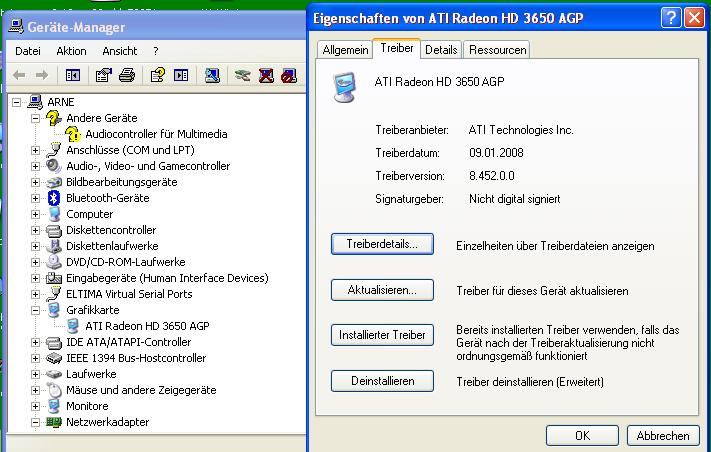Cancel the dialog with Abbrechen
Viewport: 711px width, 452px height.
(x=663, y=435)
